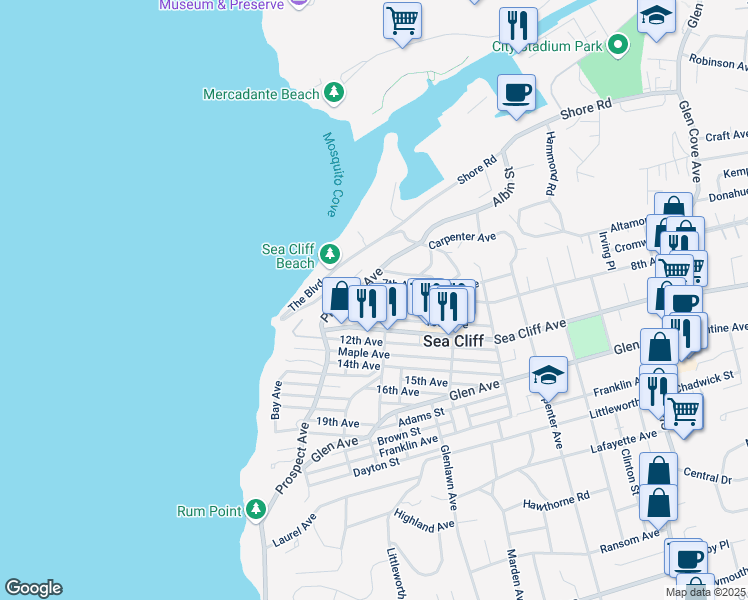Click the Brown St label
The width and height of the screenshot is (748, 600).
click(x=399, y=435)
